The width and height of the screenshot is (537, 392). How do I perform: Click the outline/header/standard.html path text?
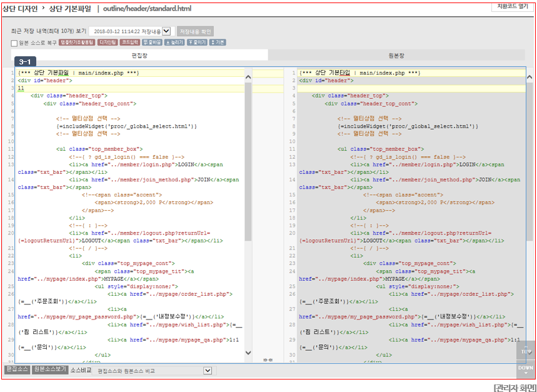tap(148, 9)
